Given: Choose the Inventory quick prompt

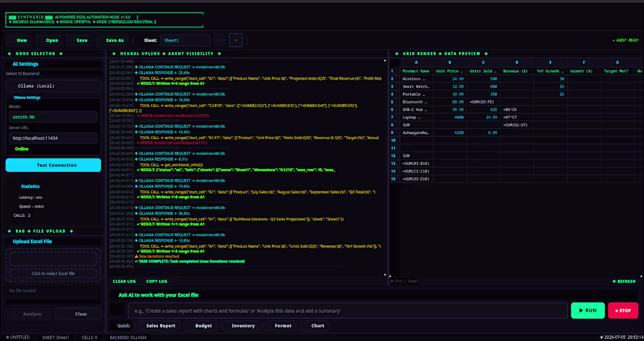Looking at the screenshot, I should [x=243, y=326].
